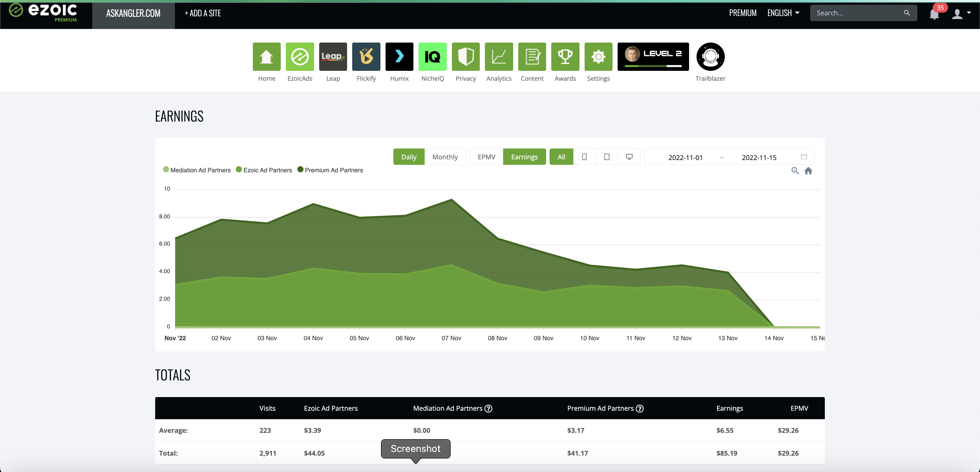Click the EPMV column header

[x=799, y=408]
